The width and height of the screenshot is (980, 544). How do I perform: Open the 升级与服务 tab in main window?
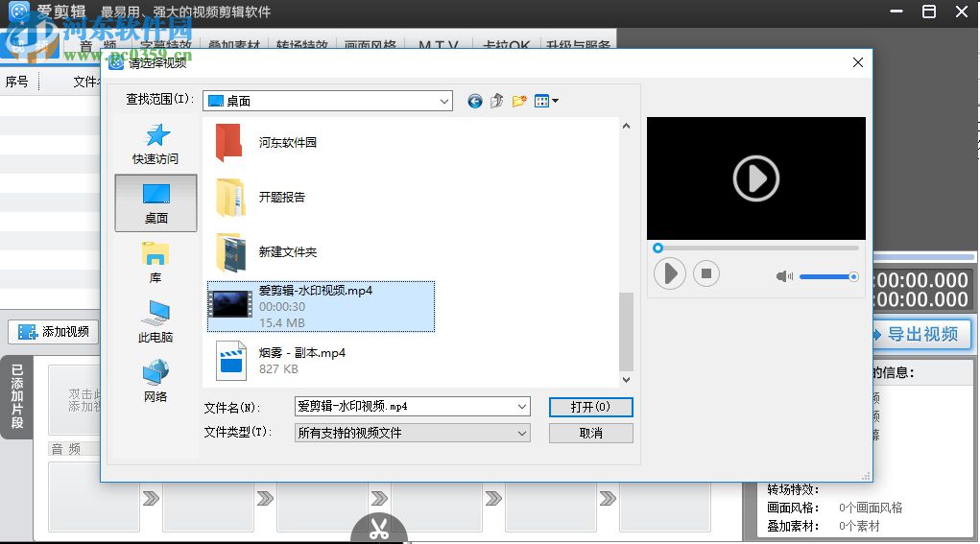tap(578, 45)
